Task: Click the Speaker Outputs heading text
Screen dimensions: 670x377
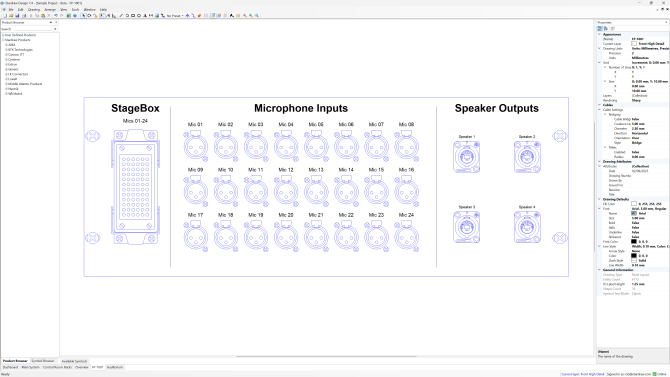Action: click(x=497, y=108)
